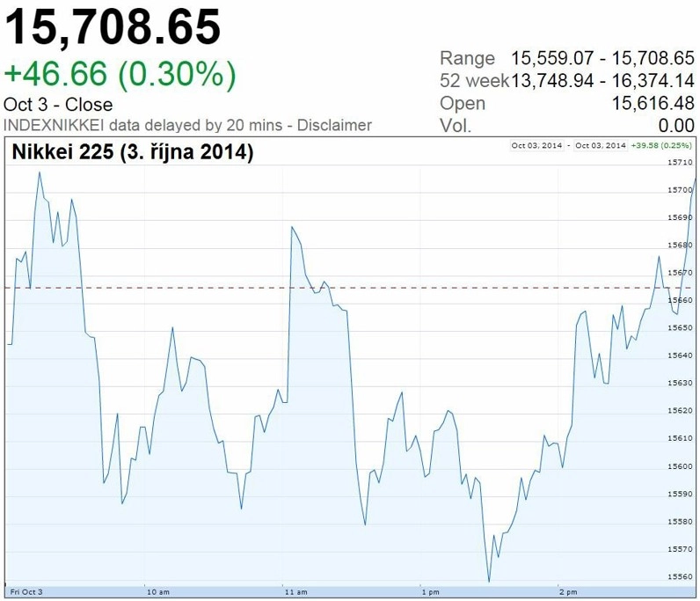
Task: Click the 15600 y-axis label
Action: (680, 466)
